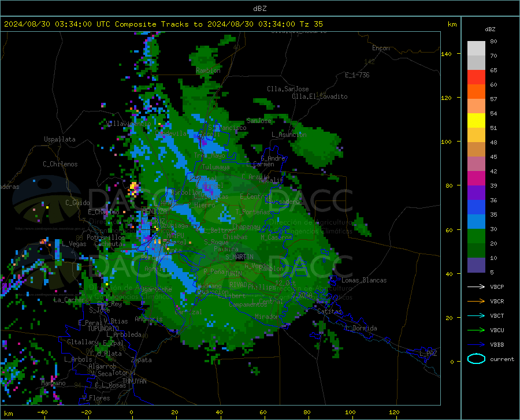
Task: Click the VBCT legend label
Action: point(497,315)
